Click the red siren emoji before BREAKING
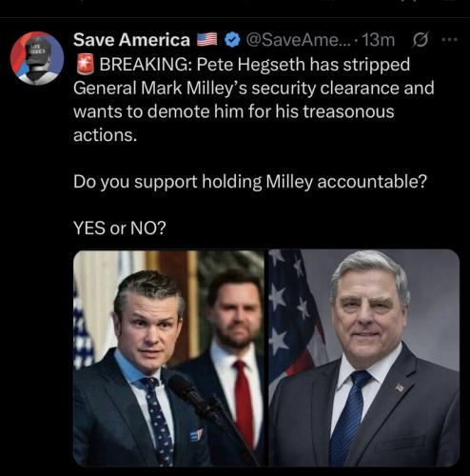Screen dimensions: 470x476 click(x=85, y=64)
